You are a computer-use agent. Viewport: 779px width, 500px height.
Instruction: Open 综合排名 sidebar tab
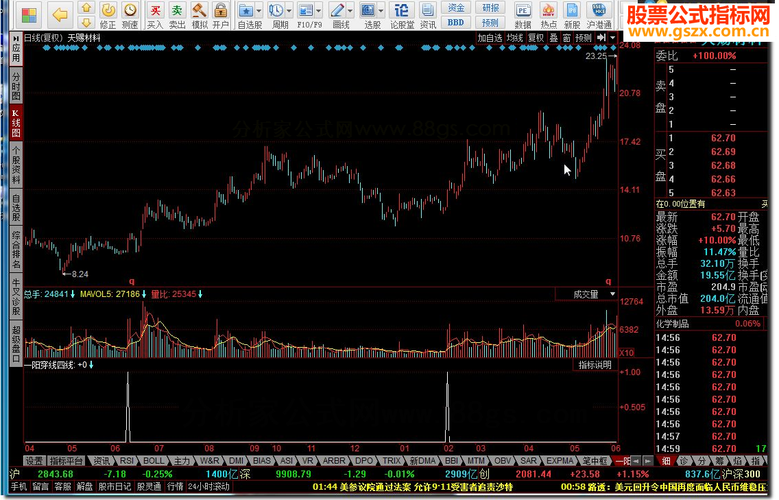pyautogui.click(x=16, y=250)
